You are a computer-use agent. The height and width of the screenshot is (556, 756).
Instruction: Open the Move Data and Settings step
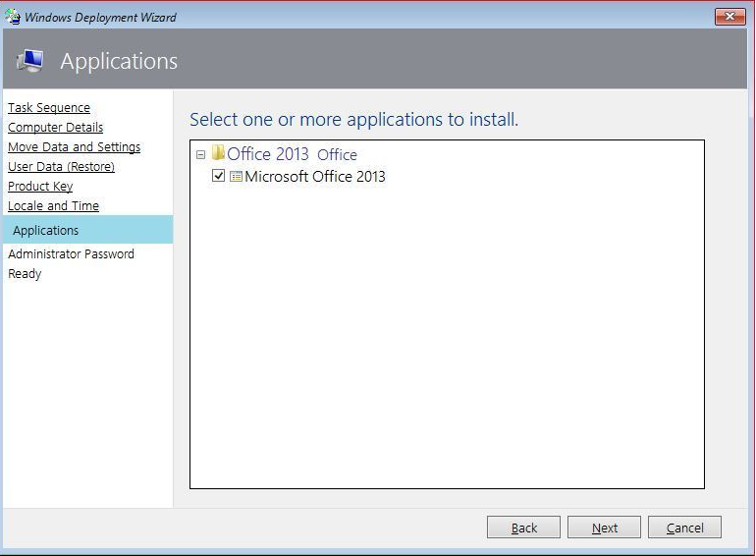tap(74, 147)
